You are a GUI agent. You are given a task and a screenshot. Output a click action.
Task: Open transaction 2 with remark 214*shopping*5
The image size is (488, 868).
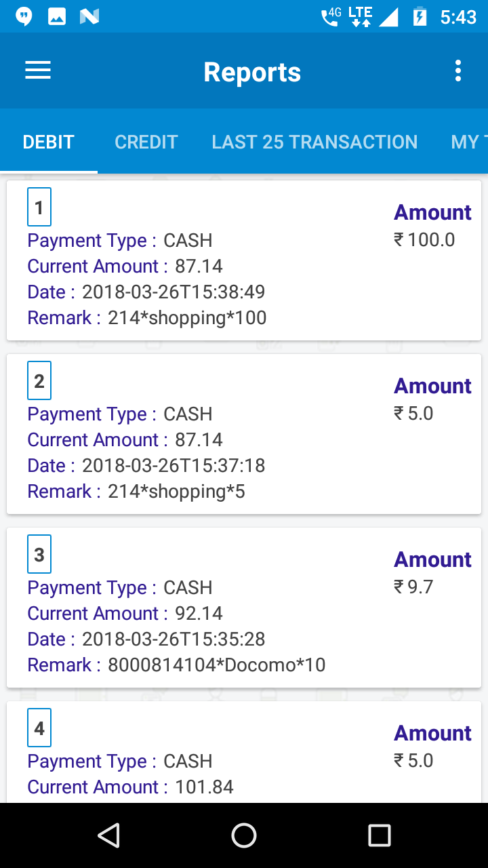[244, 434]
